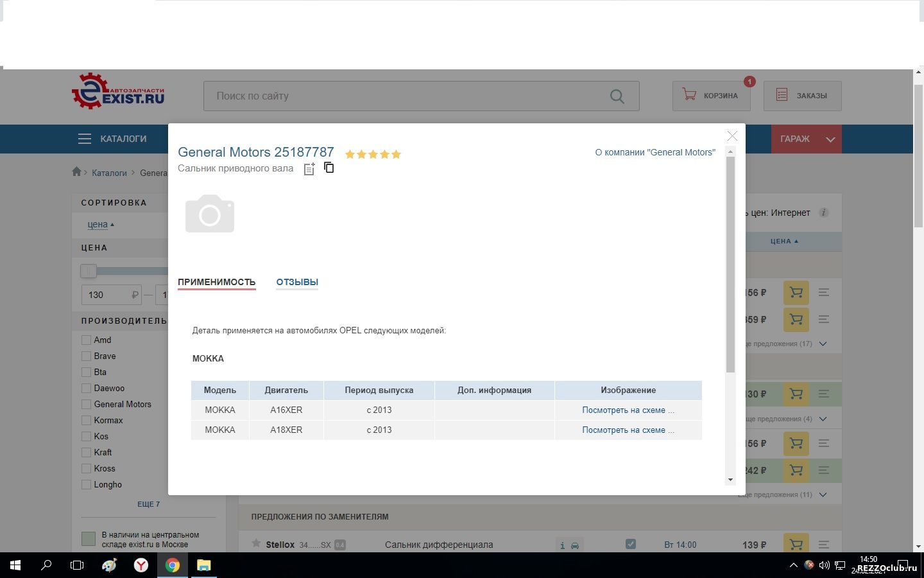Add the 130 ₽ offer to cart
Image resolution: width=924 pixels, height=578 pixels.
click(x=796, y=394)
